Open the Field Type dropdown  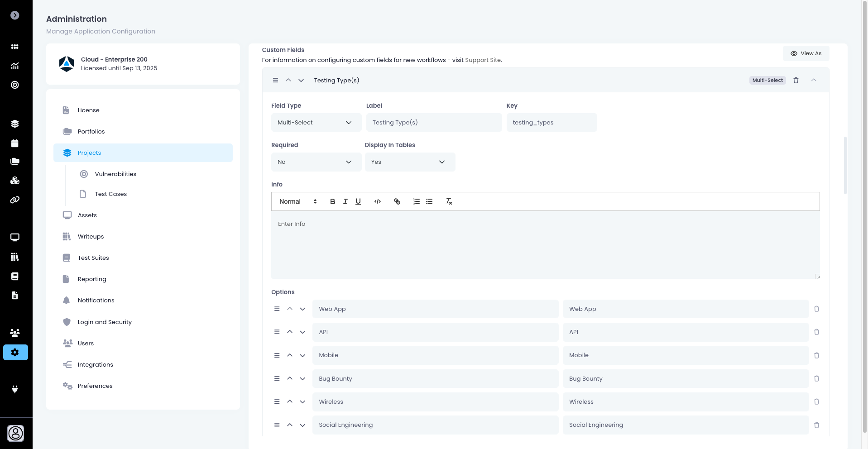(x=316, y=123)
